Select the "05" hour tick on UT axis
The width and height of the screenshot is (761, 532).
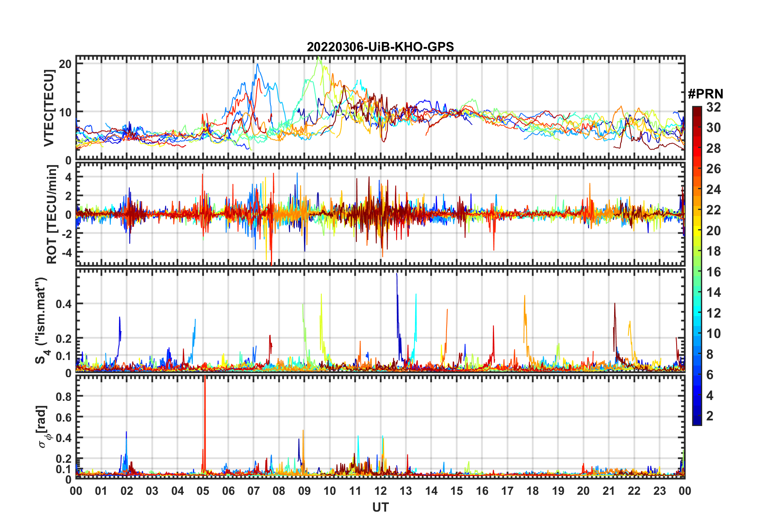(x=203, y=491)
